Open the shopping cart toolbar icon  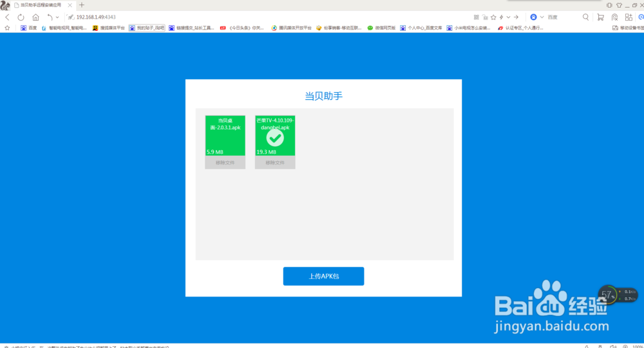[600, 17]
